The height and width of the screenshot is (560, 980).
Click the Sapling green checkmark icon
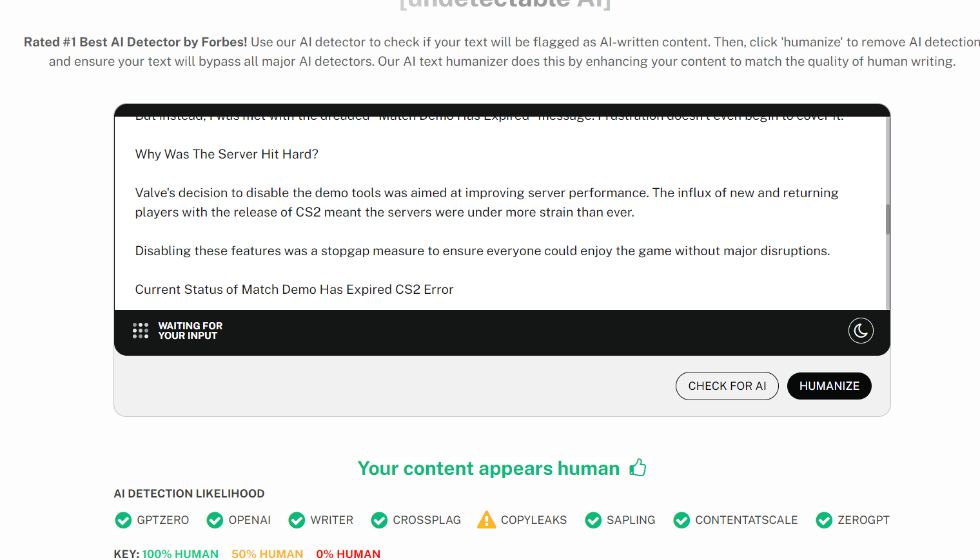click(593, 520)
